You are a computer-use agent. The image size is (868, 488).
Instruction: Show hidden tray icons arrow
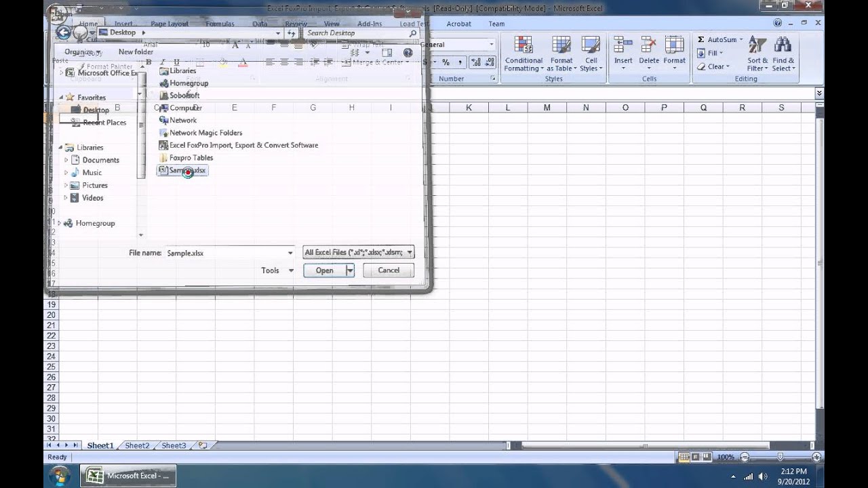pyautogui.click(x=732, y=476)
